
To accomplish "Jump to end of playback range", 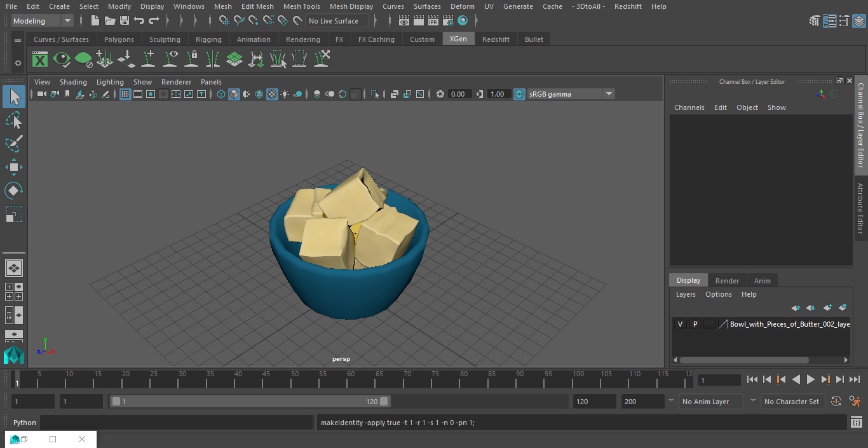I will coord(855,379).
